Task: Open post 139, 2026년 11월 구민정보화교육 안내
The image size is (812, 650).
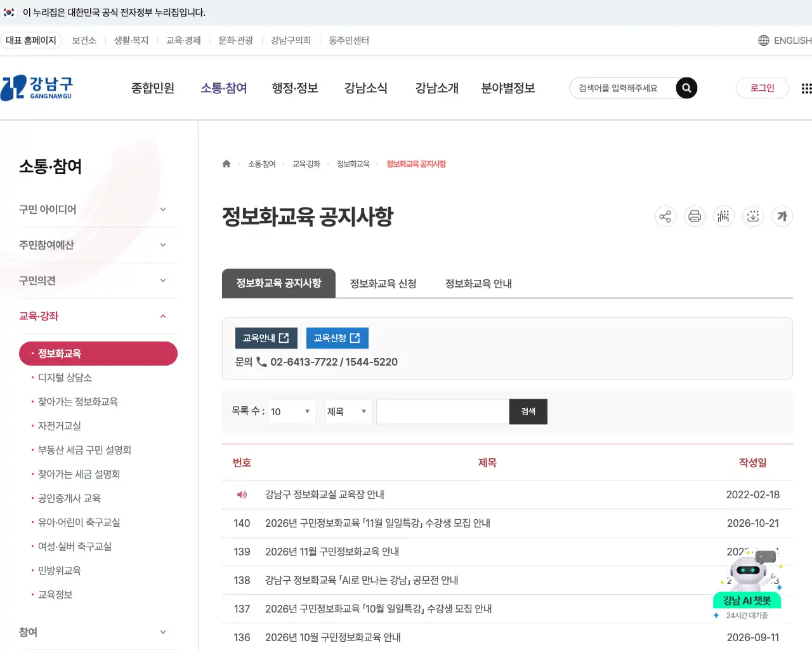Action: coord(332,552)
